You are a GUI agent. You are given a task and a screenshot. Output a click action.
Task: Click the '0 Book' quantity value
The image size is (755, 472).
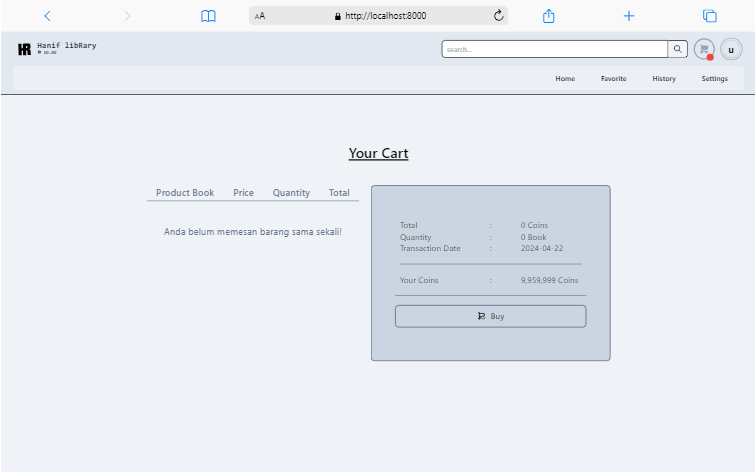[x=534, y=237]
